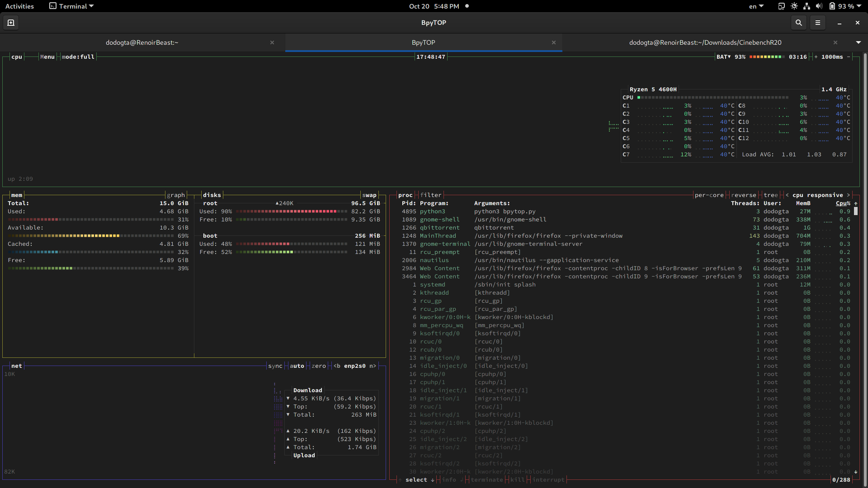Viewport: 868px width, 488px height.
Task: Open the en keyboard layout dropdown
Action: (x=755, y=6)
